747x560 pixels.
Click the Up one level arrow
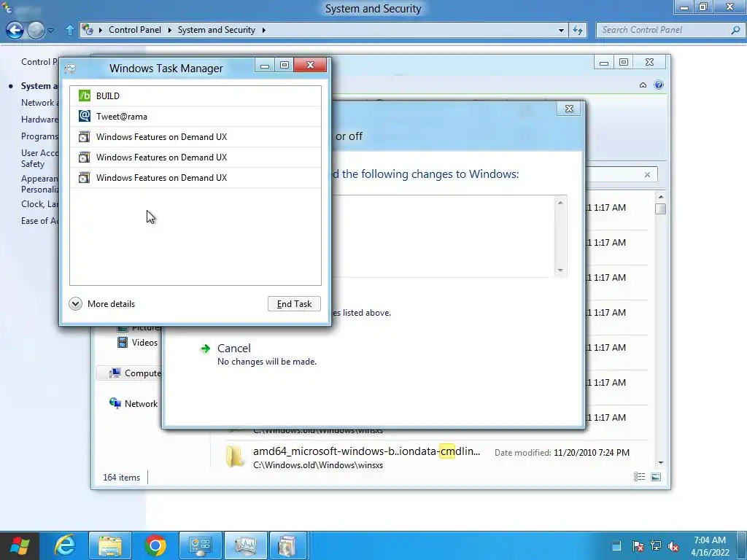69,30
